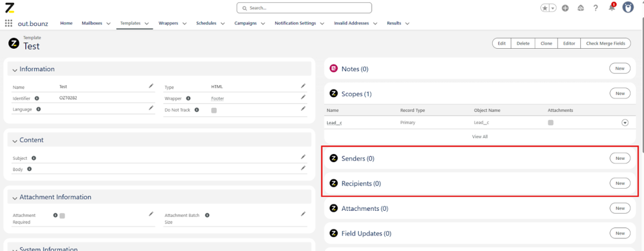The height and width of the screenshot is (251, 644).
Task: Open Lead__c row actions dropdown arrow
Action: click(x=625, y=123)
